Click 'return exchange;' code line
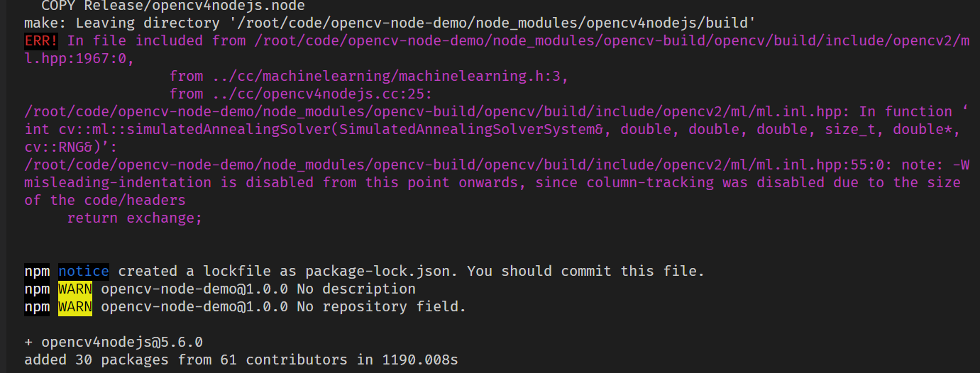The height and width of the screenshot is (373, 980). point(135,218)
